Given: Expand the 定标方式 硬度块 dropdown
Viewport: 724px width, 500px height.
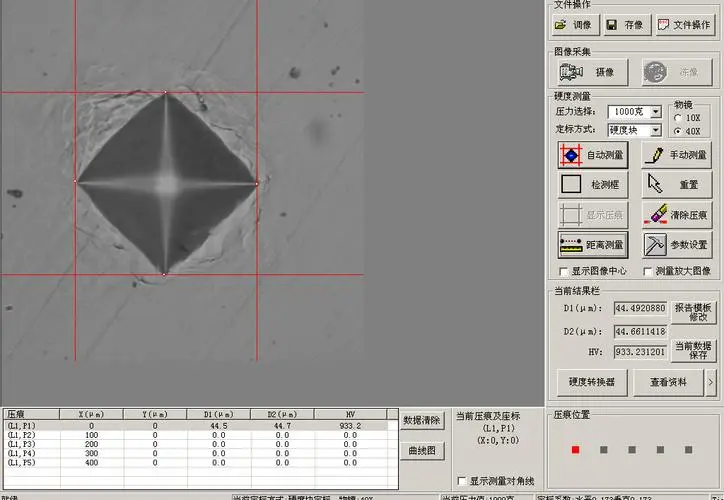Looking at the screenshot, I should [656, 130].
